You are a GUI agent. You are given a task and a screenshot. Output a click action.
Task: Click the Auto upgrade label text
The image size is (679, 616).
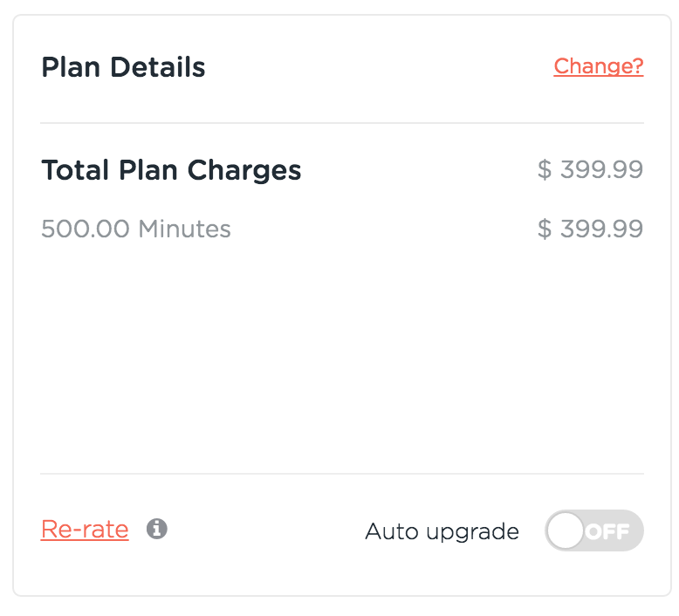pos(442,531)
